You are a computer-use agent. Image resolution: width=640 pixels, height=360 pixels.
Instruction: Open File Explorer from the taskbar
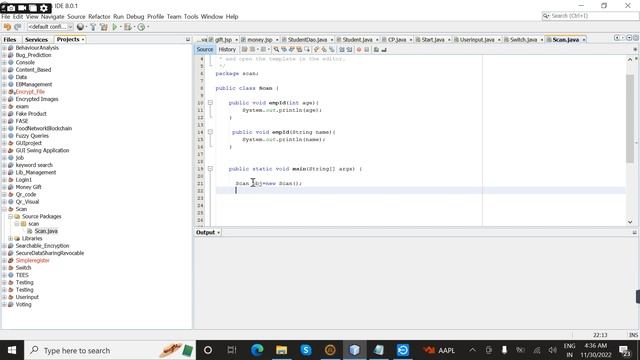tap(281, 350)
